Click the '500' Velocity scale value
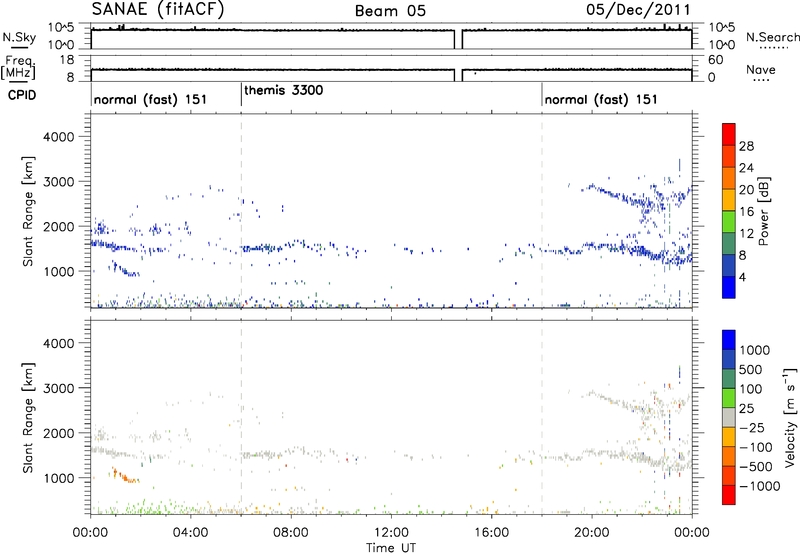The width and height of the screenshot is (800, 554). click(751, 369)
